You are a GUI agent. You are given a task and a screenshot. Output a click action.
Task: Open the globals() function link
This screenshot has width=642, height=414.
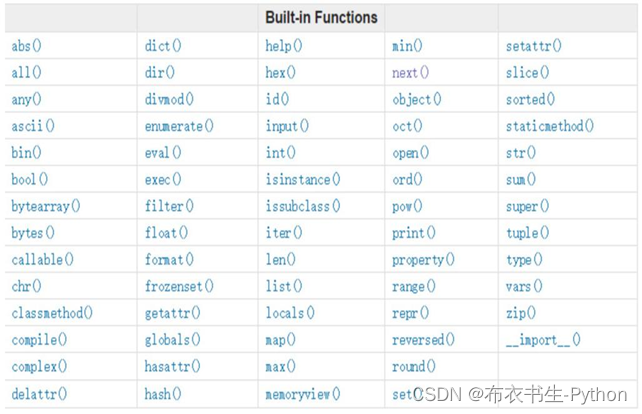172,340
